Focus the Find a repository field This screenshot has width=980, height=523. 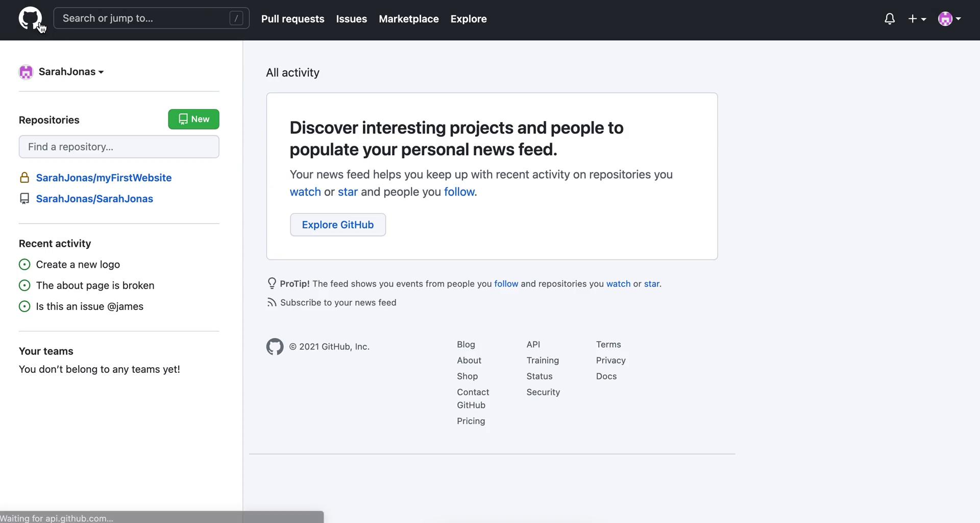[119, 147]
